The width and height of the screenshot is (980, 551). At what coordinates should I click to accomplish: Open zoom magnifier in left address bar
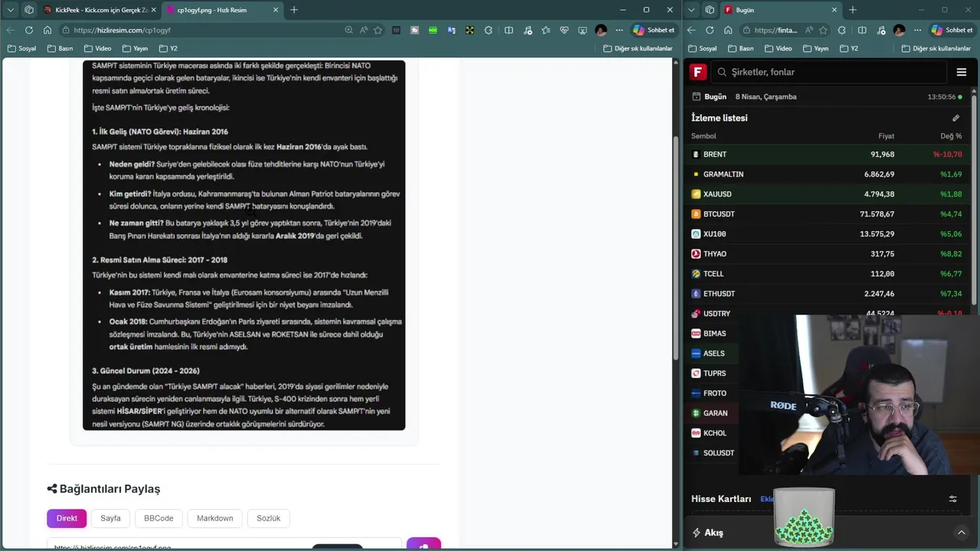[x=348, y=30]
